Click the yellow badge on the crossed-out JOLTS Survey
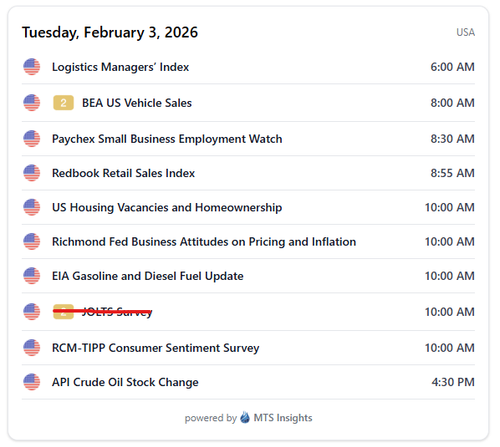 coord(63,312)
